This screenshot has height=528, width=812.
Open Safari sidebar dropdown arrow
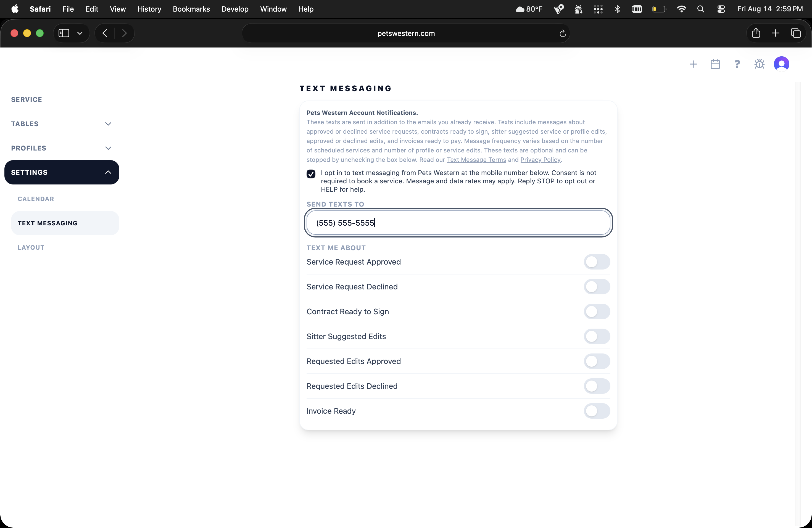(x=80, y=33)
